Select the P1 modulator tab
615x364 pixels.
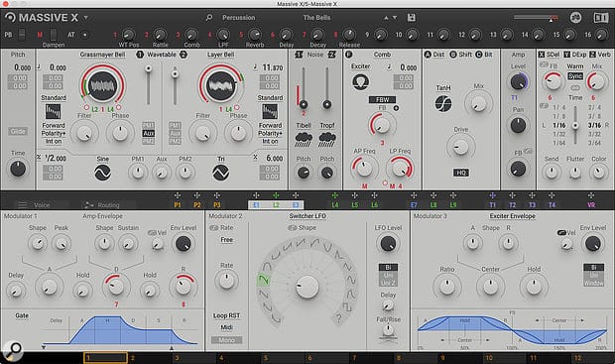pyautogui.click(x=178, y=204)
